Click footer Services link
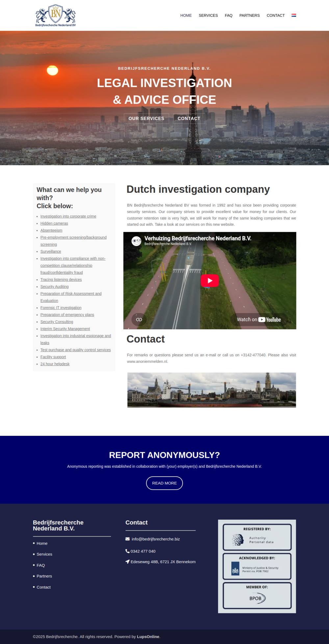The image size is (329, 644). coord(44,554)
